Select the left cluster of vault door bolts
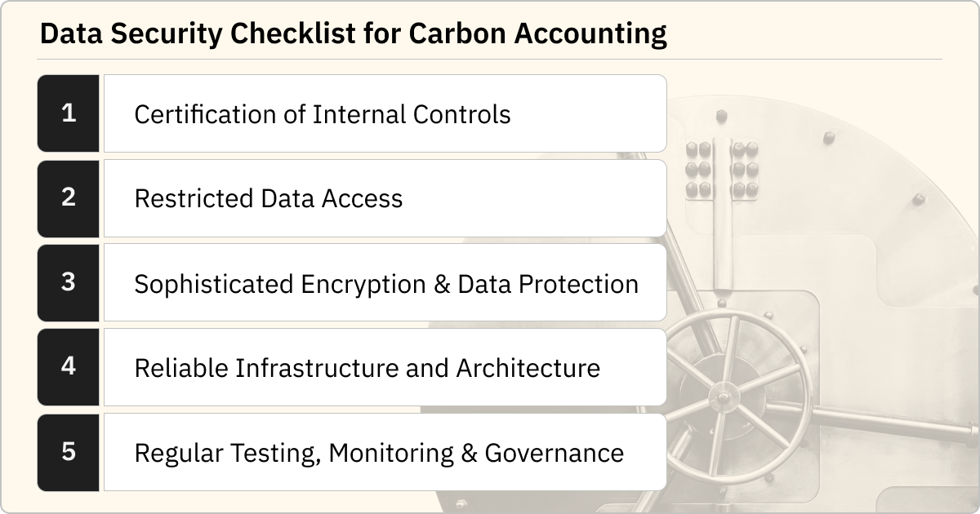 coord(699,170)
